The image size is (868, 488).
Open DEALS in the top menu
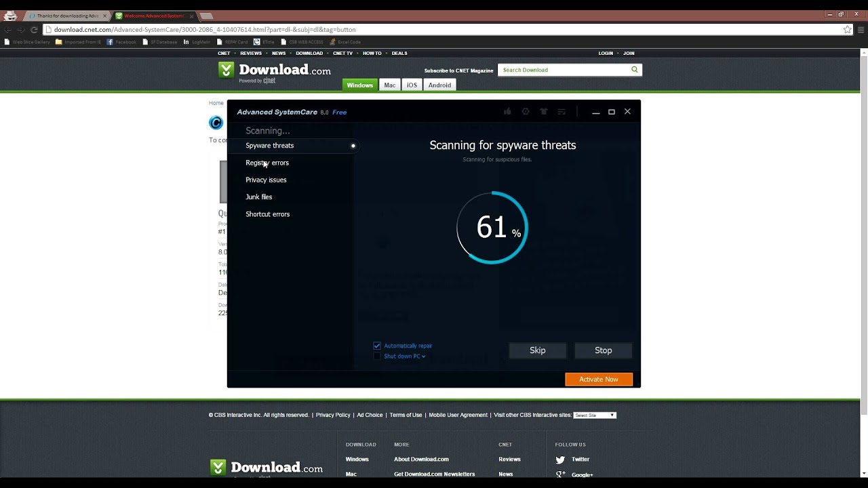399,53
